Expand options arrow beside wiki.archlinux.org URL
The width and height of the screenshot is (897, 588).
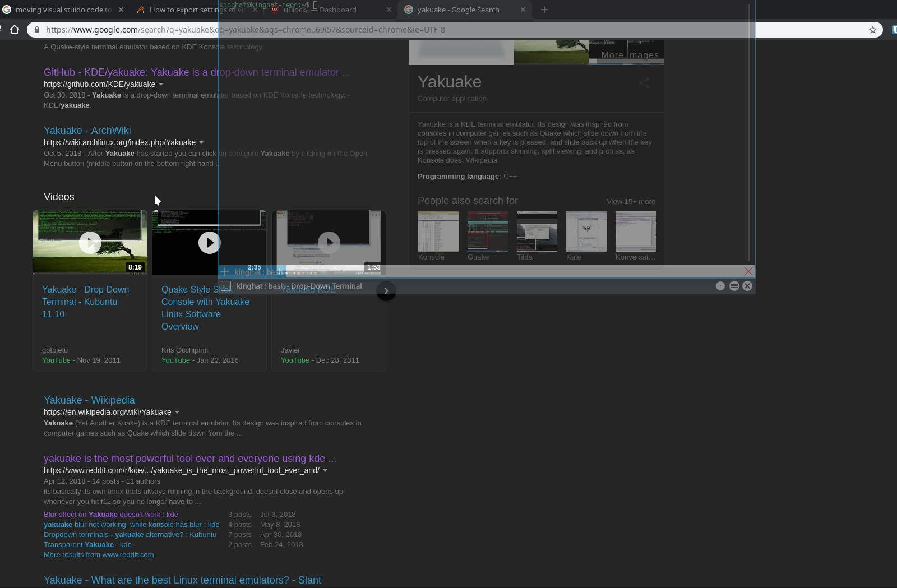click(x=201, y=142)
